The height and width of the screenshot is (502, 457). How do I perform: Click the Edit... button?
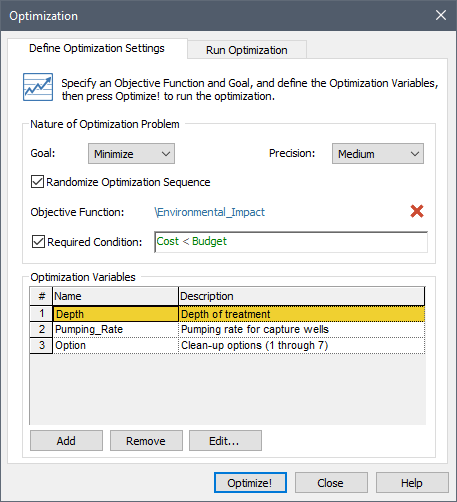[x=225, y=441]
